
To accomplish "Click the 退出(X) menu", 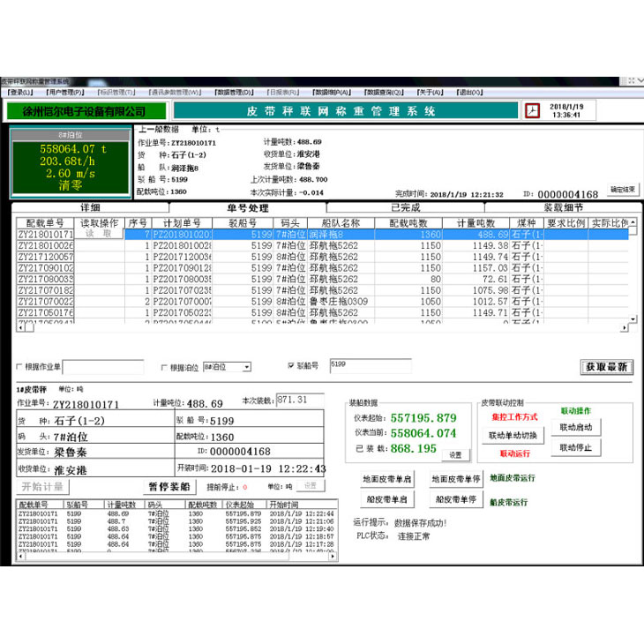I will (x=469, y=93).
